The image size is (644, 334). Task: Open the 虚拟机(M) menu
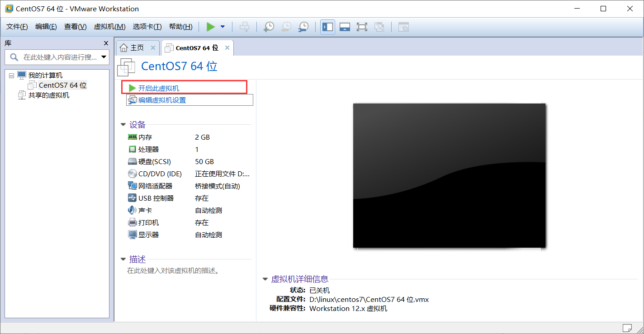click(109, 27)
